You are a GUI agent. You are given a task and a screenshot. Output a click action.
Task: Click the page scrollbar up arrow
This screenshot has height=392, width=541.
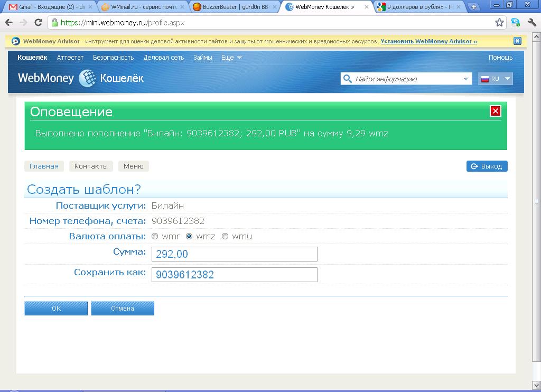tap(537, 36)
